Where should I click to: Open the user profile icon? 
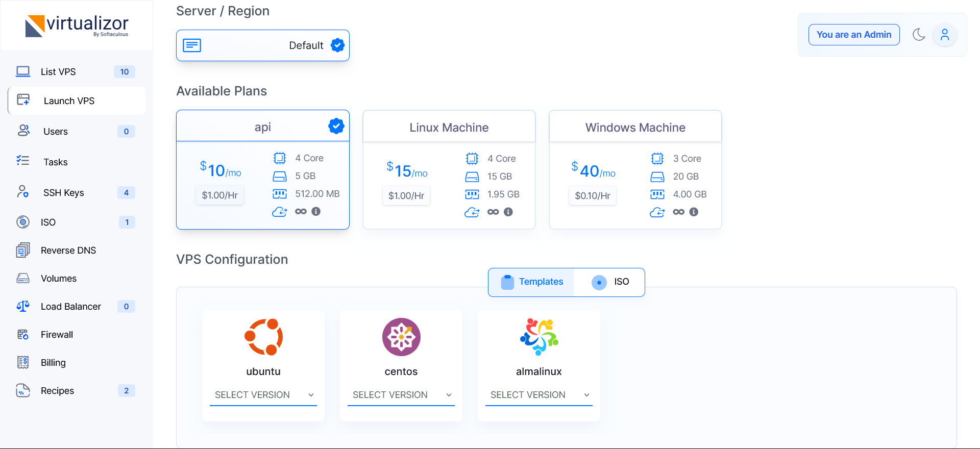(944, 35)
